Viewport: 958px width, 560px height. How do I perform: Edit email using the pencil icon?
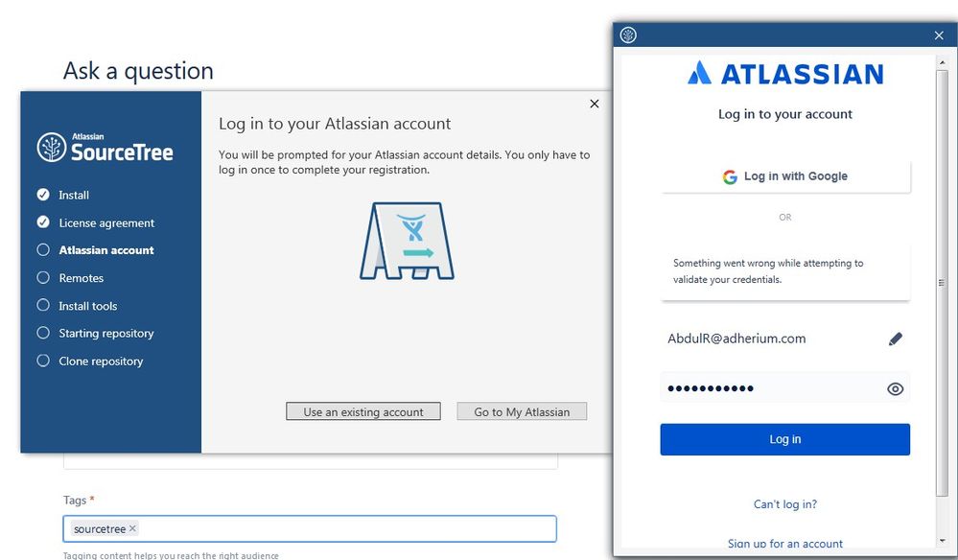pos(895,338)
